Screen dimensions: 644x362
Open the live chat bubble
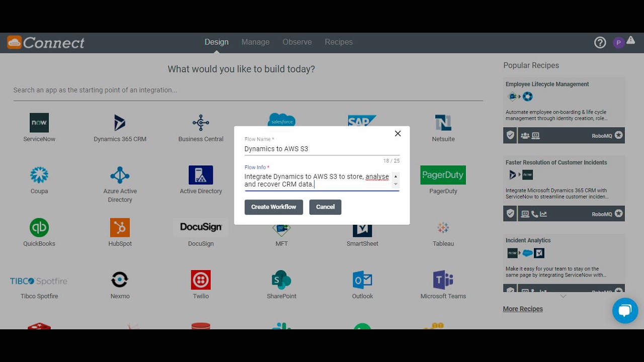pyautogui.click(x=625, y=310)
